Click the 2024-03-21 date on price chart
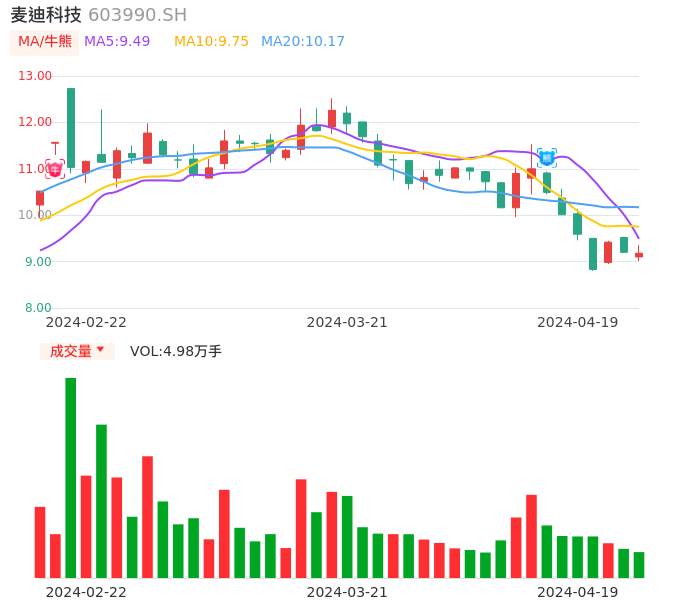The image size is (686, 606). [x=347, y=322]
